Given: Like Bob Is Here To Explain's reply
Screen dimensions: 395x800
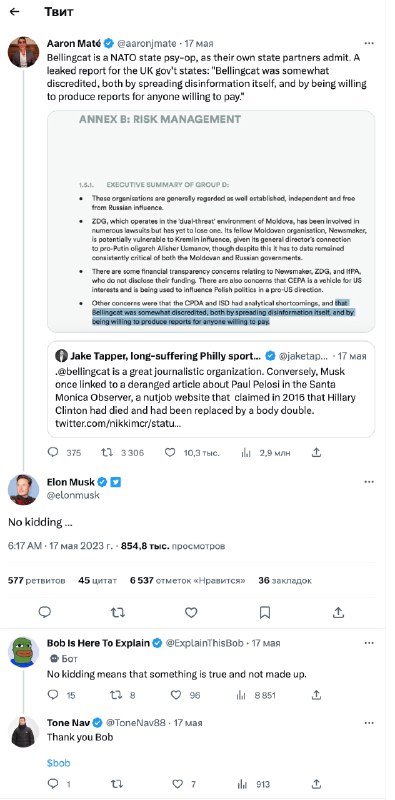Looking at the screenshot, I should coord(176,695).
